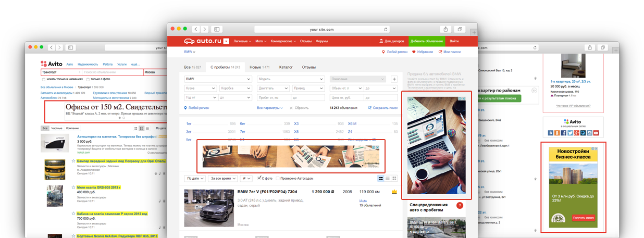
Task: Click 'Войти' login button
Action: click(x=454, y=41)
